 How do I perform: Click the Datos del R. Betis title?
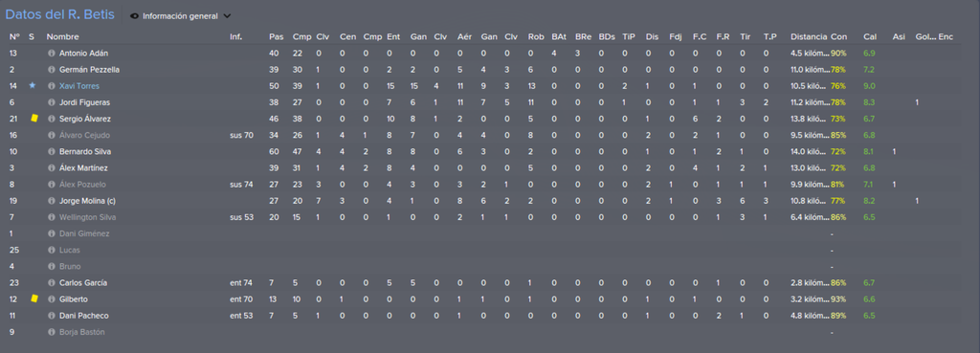(x=60, y=15)
